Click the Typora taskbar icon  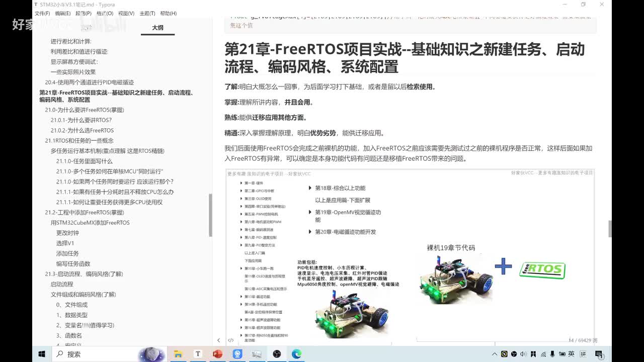coord(198,354)
